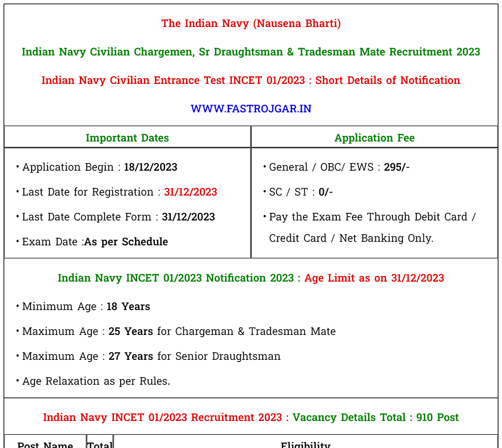The width and height of the screenshot is (502, 448).
Task: Select 'Age Relaxation as per Rules.' line
Action: [96, 381]
